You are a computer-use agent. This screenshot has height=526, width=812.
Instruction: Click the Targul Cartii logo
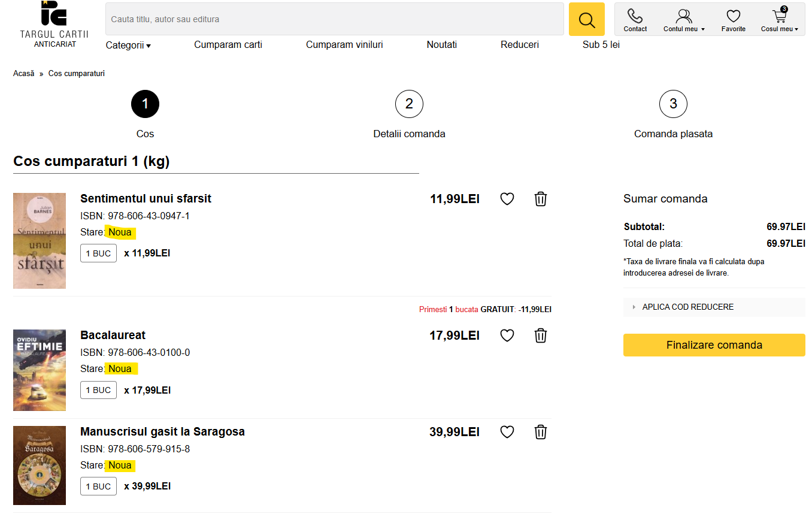tap(54, 24)
